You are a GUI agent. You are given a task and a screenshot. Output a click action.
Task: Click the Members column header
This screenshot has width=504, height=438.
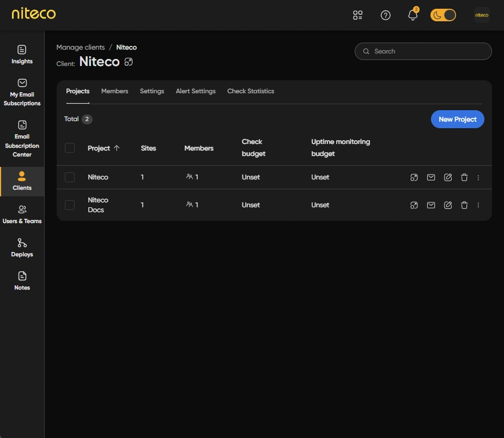(x=199, y=148)
